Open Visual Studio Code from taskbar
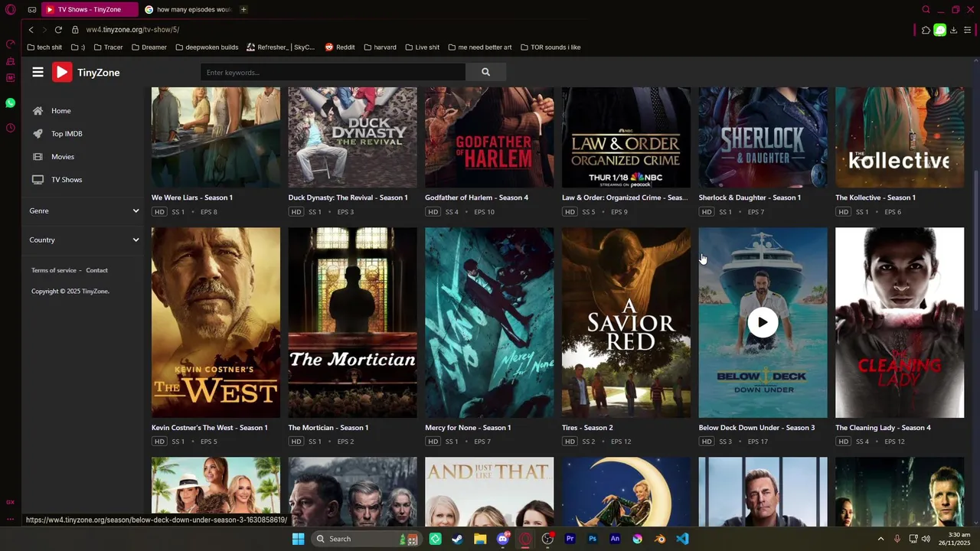 pos(682,539)
